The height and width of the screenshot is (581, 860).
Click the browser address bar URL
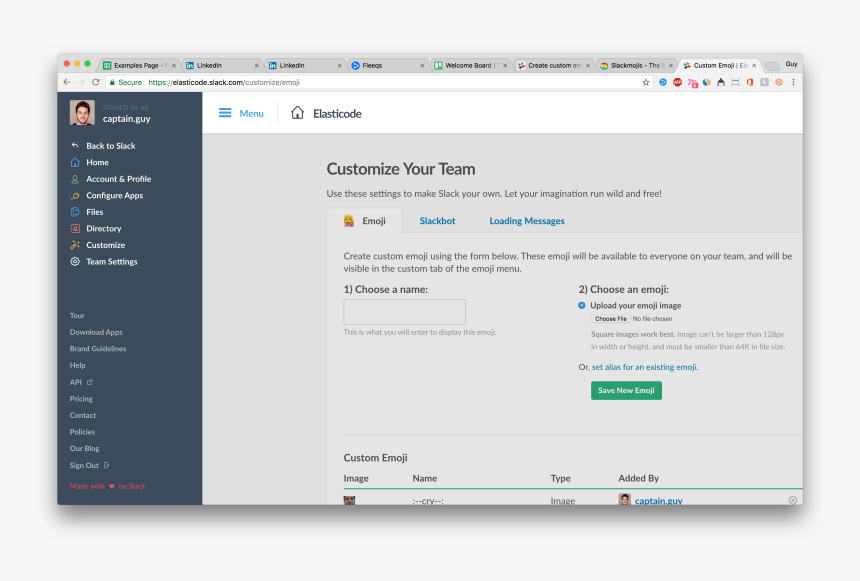[x=224, y=82]
